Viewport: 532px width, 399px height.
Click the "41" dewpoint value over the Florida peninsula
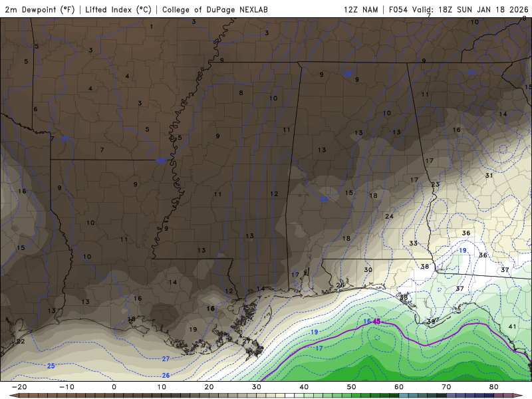click(512, 327)
